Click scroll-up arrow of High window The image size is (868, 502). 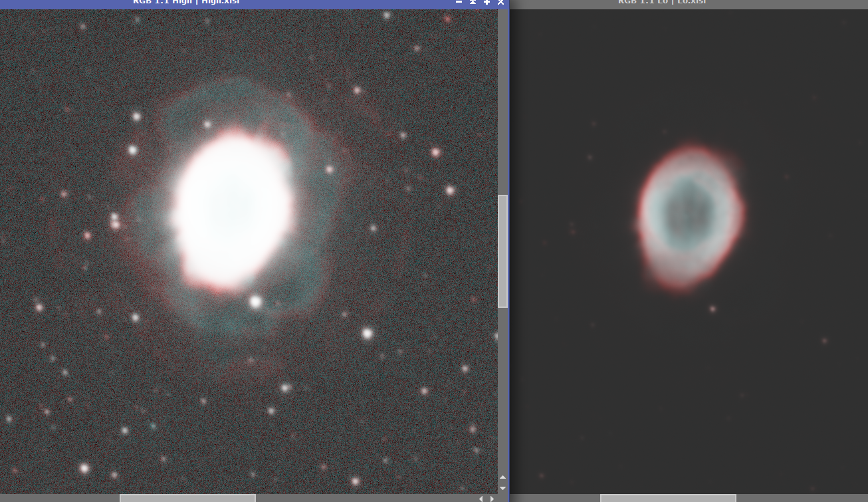pos(502,477)
